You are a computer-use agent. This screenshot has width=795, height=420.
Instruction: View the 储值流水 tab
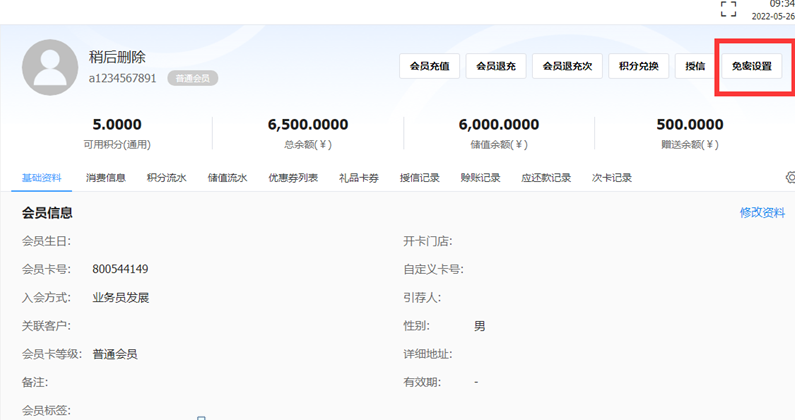pos(227,178)
